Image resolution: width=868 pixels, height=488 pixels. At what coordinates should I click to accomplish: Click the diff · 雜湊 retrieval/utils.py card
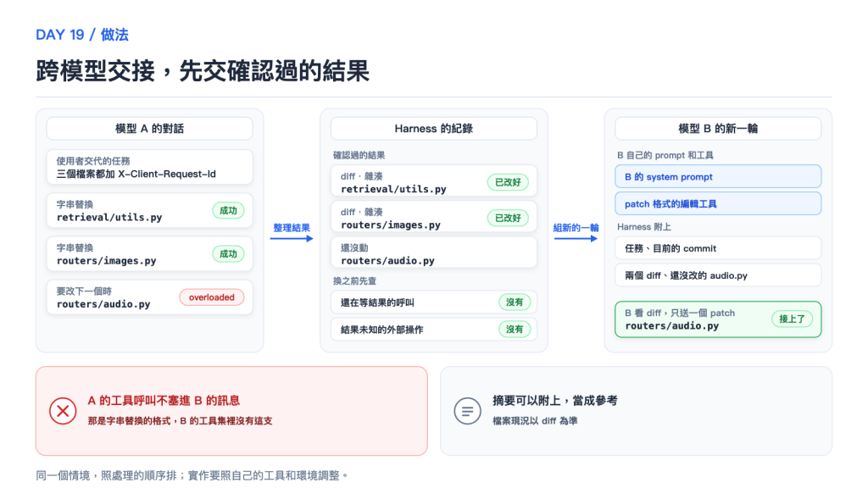coord(433,182)
